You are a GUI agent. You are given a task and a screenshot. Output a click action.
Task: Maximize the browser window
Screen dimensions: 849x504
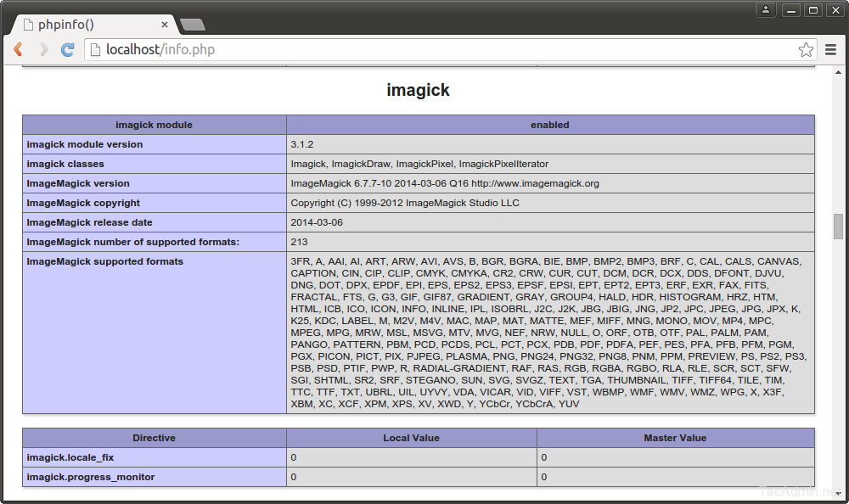click(813, 9)
